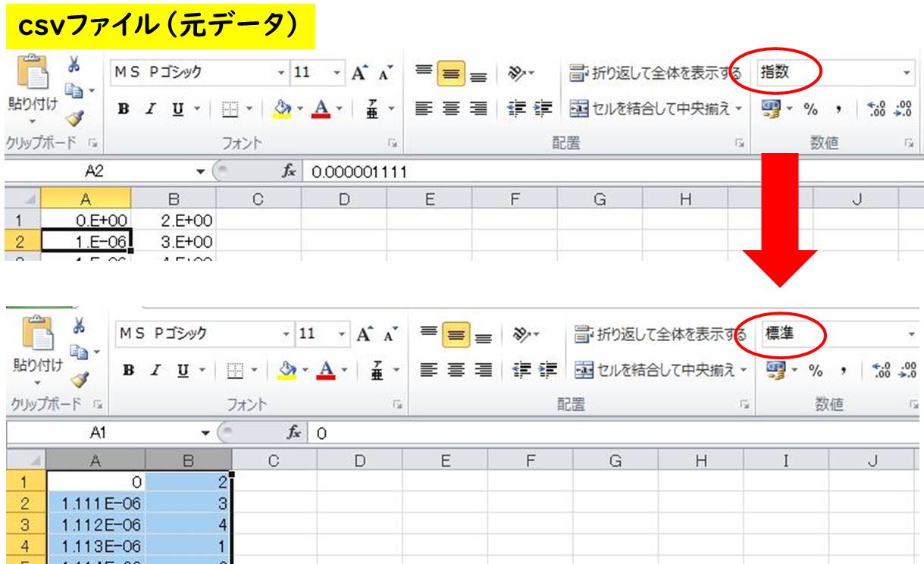This screenshot has height=564, width=924.
Task: Open セルを結合して中央揃え merge dropdown in lower ribbon
Action: (x=743, y=369)
